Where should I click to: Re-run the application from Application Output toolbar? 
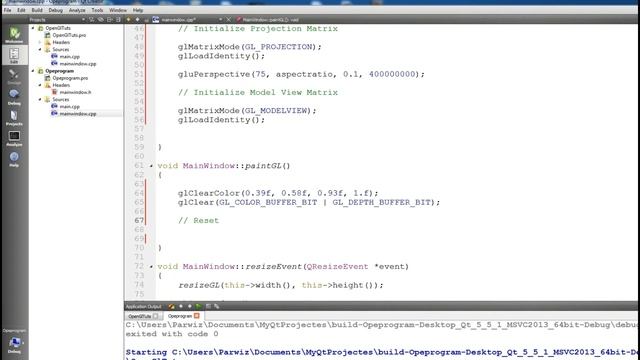pos(199,307)
